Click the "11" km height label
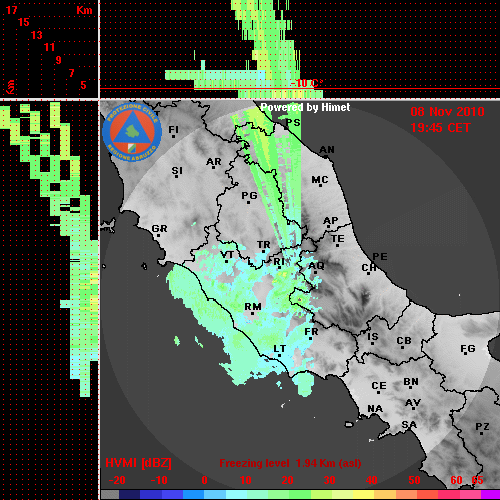Screen dimensions: 500x500 pyautogui.click(x=49, y=47)
